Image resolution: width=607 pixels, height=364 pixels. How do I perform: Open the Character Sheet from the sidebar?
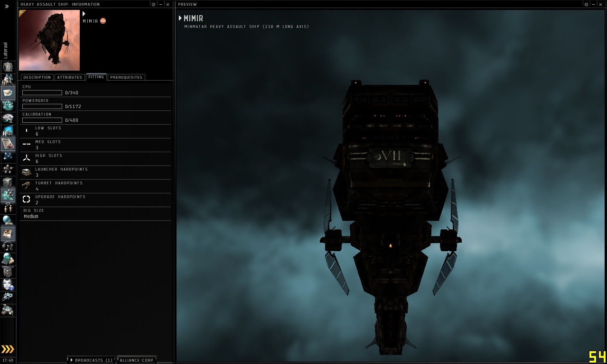coord(8,67)
